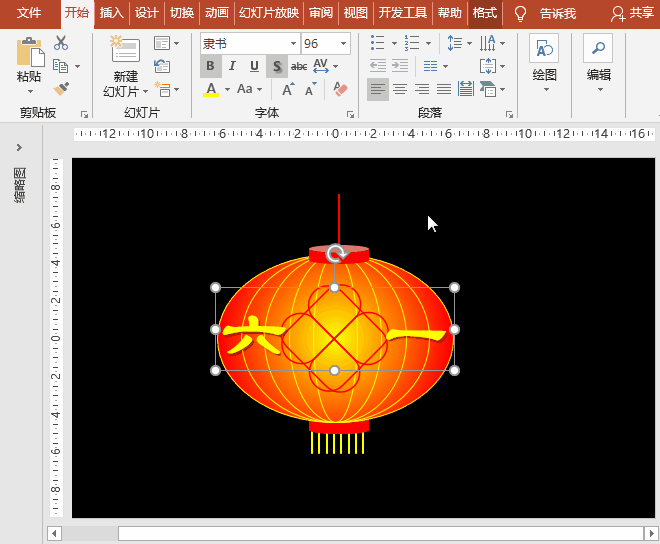Screen dimensions: 660x544
Task: Switch to the Format (格式) tab
Action: pos(484,13)
